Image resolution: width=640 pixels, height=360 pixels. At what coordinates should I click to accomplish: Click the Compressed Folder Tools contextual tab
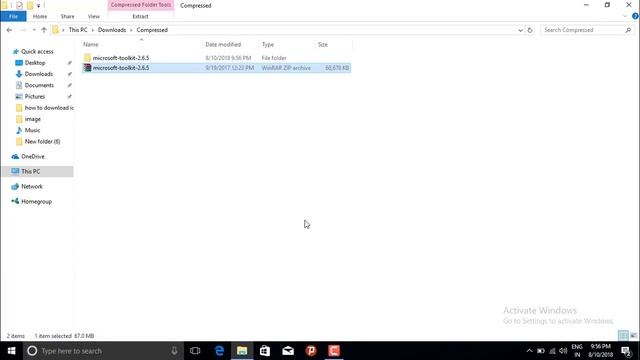pos(141,5)
